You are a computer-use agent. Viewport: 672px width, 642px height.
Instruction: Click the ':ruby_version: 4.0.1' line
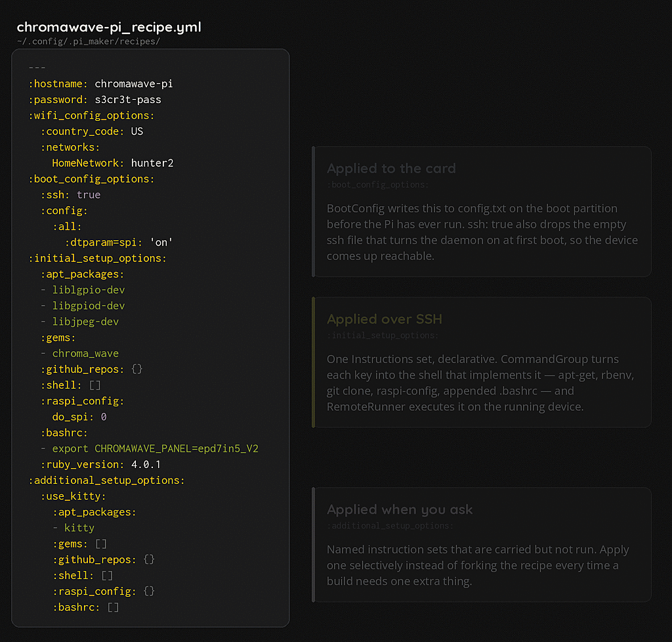pos(100,464)
